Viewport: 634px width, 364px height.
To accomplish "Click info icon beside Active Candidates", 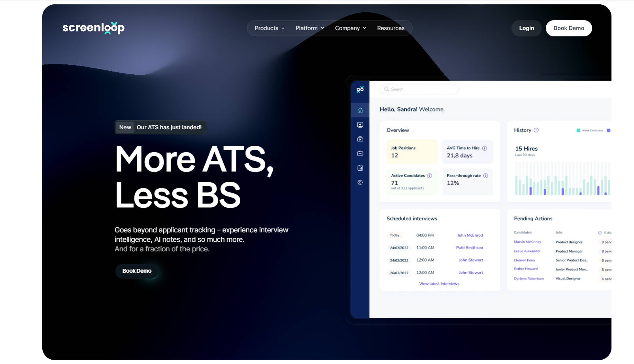I will click(430, 176).
